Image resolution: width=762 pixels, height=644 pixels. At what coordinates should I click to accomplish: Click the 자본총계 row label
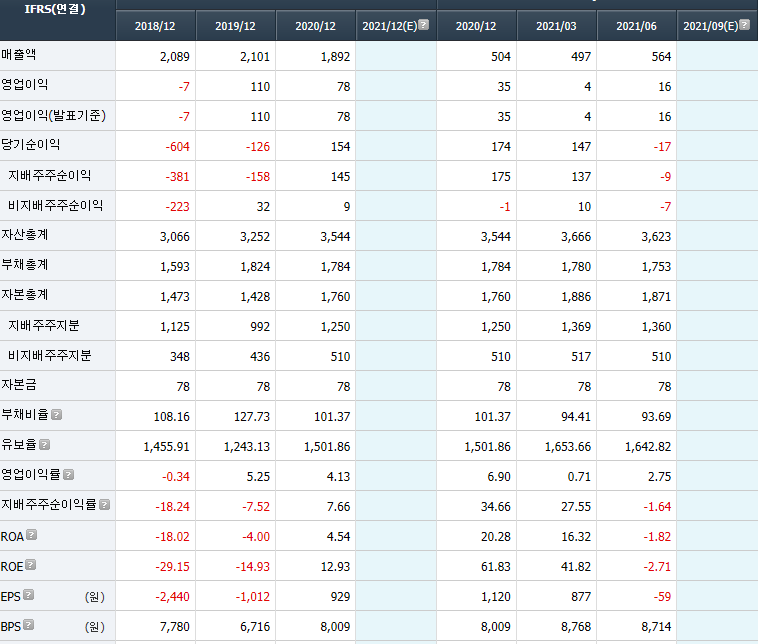point(25,295)
